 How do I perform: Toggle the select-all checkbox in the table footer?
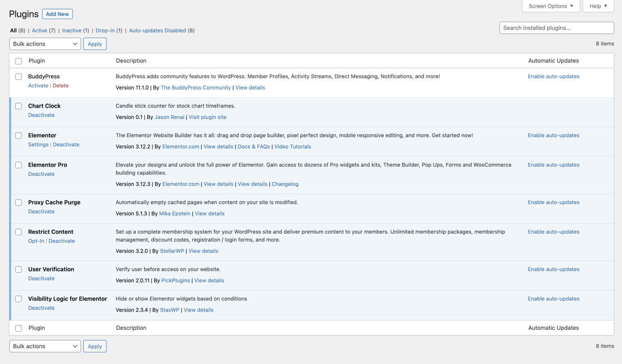point(18,328)
